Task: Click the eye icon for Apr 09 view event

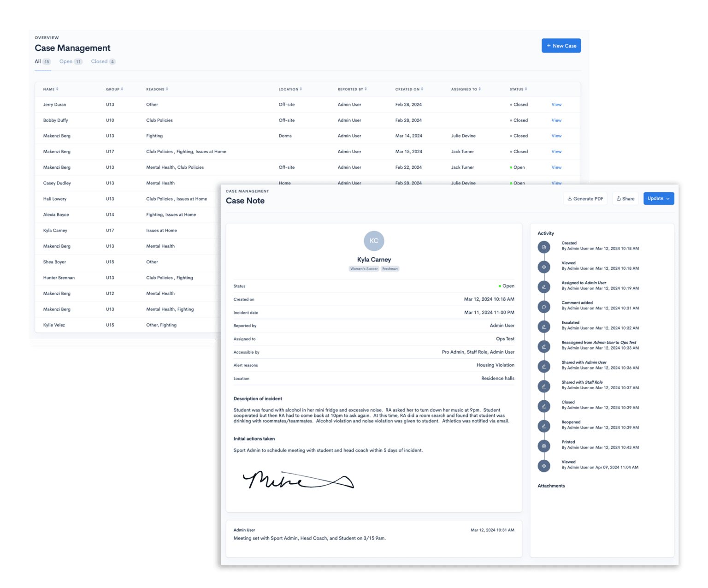Action: pyautogui.click(x=544, y=466)
